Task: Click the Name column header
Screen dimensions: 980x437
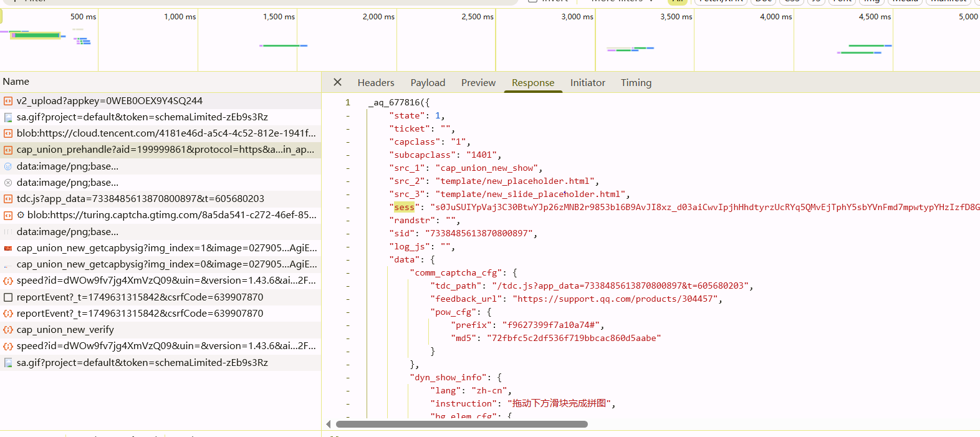Action: point(16,82)
